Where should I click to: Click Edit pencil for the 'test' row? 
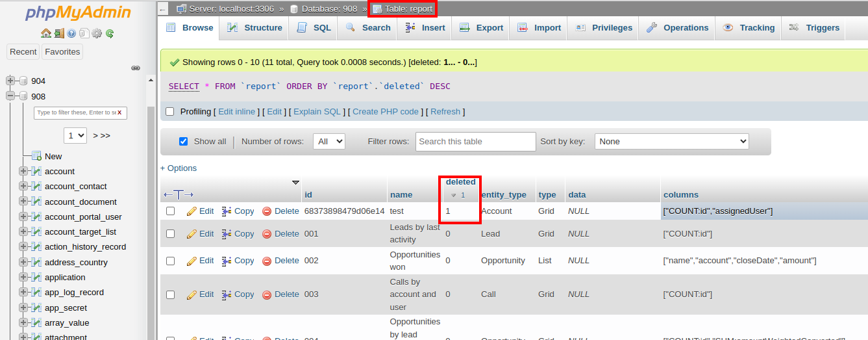coord(200,211)
